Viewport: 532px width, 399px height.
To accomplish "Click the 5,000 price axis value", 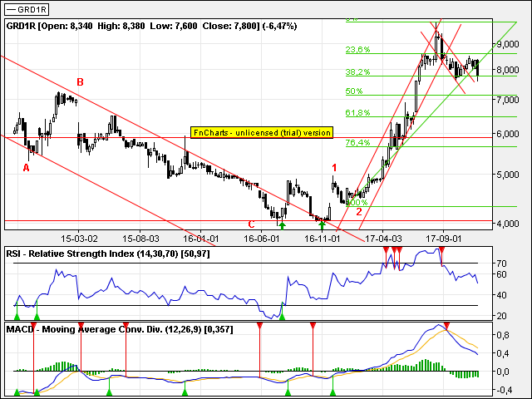I will click(x=508, y=175).
